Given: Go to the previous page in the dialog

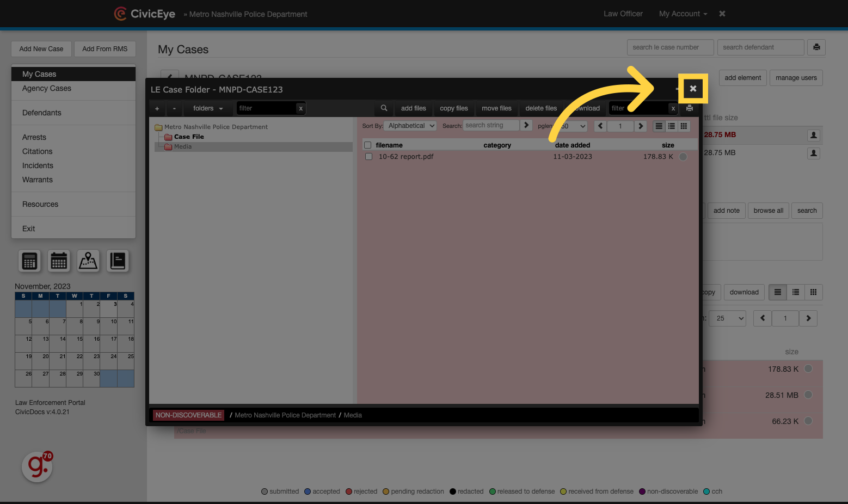Looking at the screenshot, I should (601, 126).
